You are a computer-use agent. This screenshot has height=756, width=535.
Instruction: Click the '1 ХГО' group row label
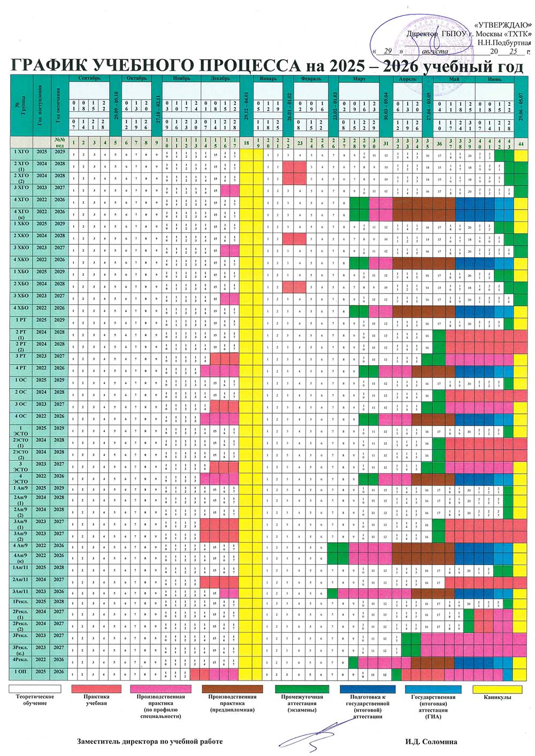pyautogui.click(x=21, y=152)
